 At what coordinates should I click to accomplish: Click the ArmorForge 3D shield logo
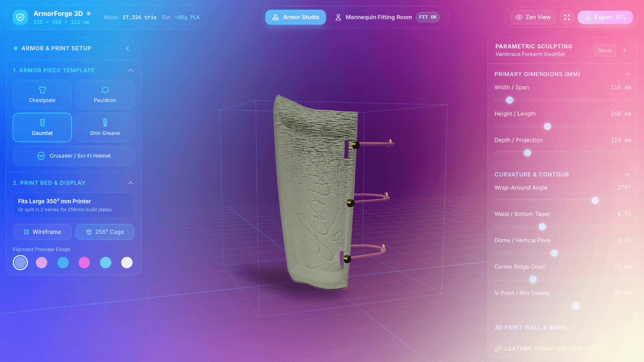click(x=20, y=17)
